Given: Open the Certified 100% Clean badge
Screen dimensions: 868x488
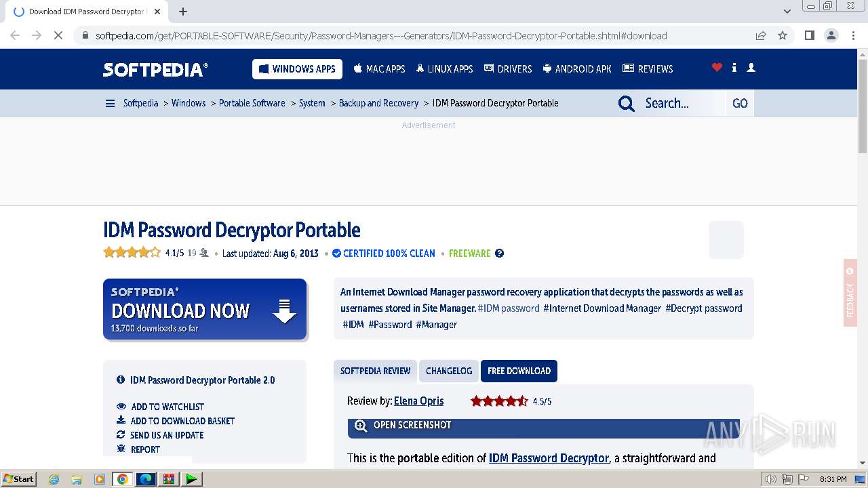Looking at the screenshot, I should [384, 253].
